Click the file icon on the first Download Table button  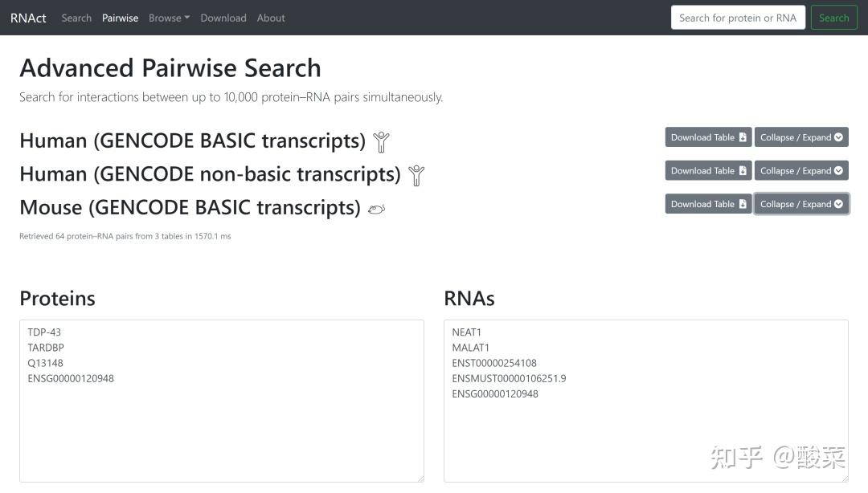[743, 136]
